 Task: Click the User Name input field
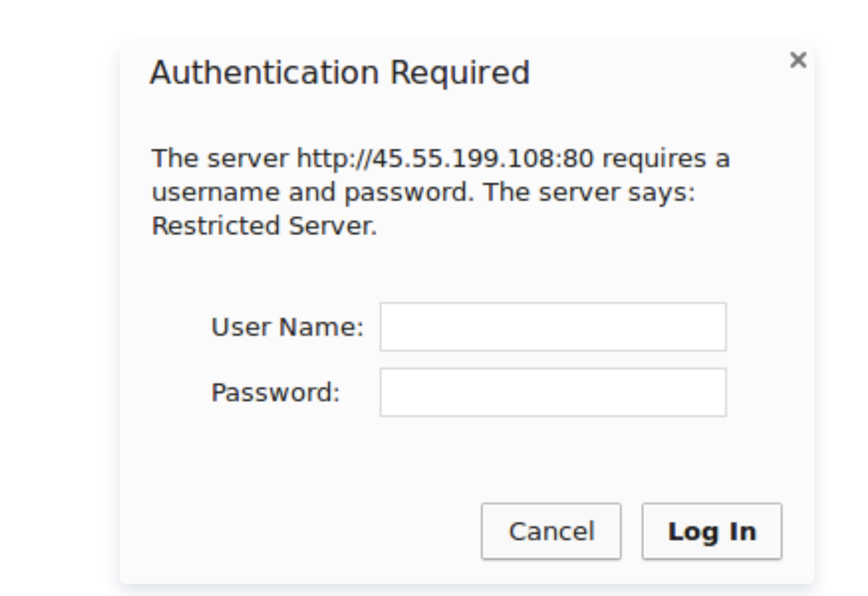(552, 327)
